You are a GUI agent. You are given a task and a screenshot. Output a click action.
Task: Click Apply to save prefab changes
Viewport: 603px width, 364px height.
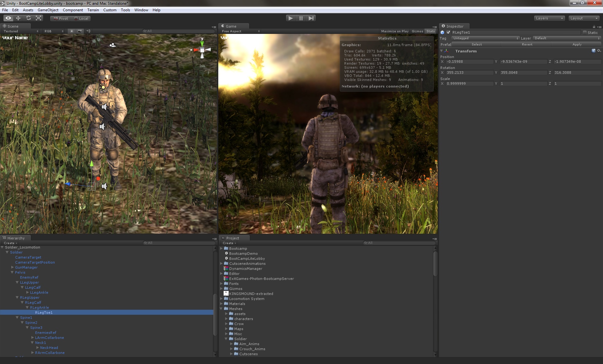pyautogui.click(x=577, y=44)
